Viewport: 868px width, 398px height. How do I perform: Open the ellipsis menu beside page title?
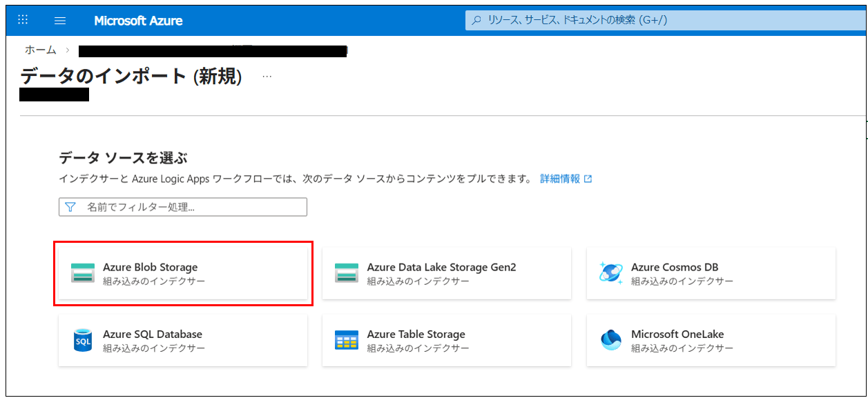click(267, 76)
